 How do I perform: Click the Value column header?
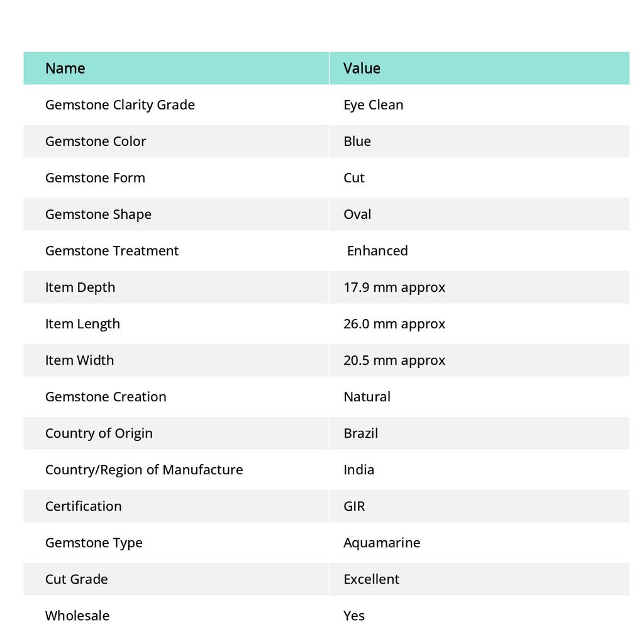pyautogui.click(x=362, y=69)
